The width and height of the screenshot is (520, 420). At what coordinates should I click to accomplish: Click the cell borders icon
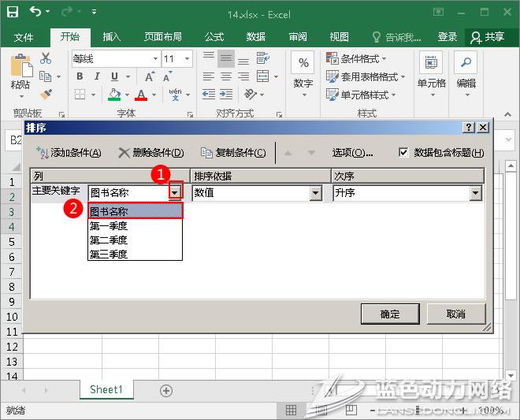pyautogui.click(x=80, y=95)
